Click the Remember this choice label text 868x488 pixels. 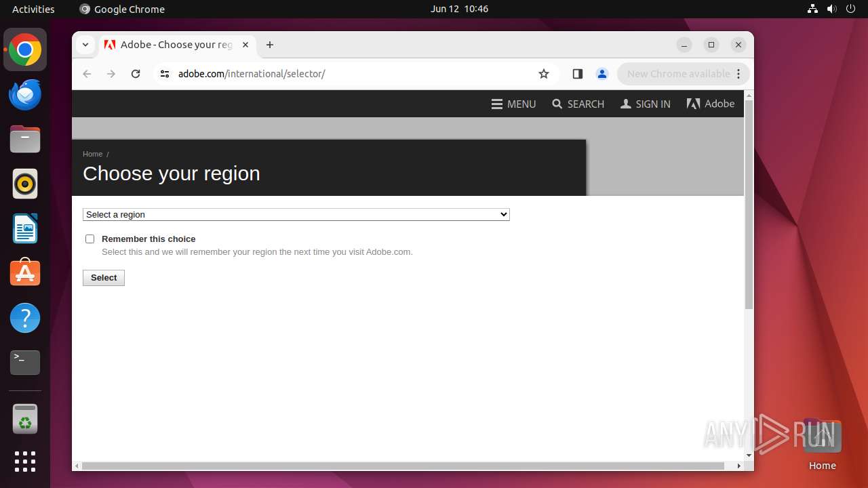149,239
